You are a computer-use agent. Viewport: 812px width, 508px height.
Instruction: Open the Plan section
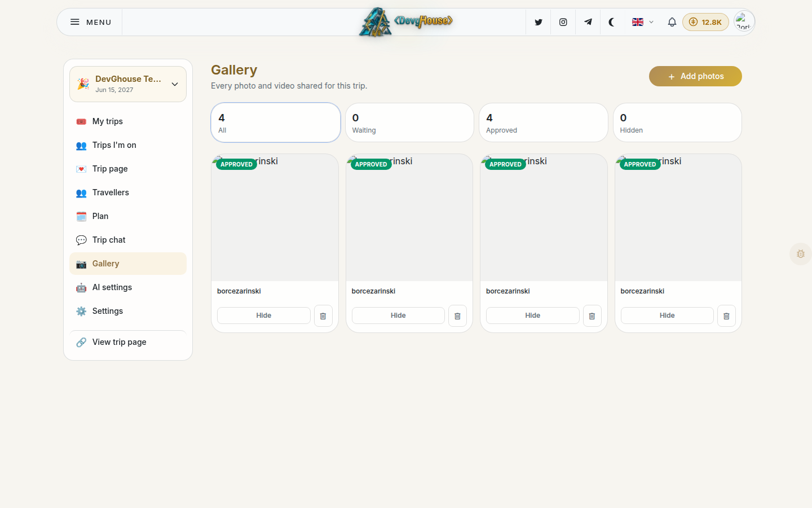(128, 216)
